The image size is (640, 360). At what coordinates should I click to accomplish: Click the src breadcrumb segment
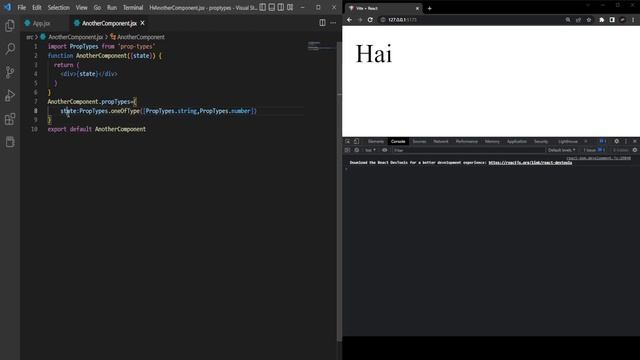point(29,37)
